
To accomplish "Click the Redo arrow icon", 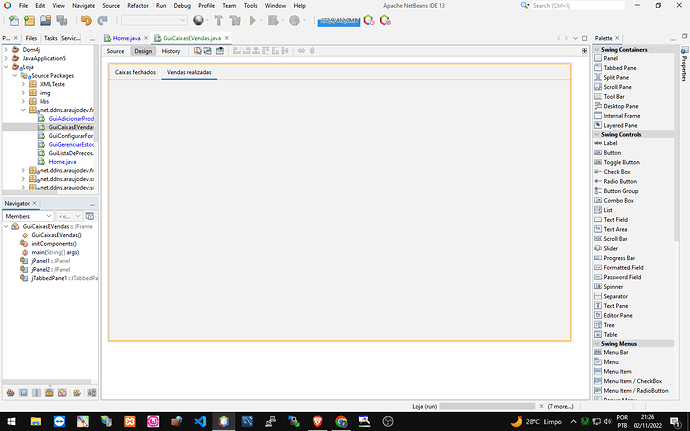I will pyautogui.click(x=102, y=21).
